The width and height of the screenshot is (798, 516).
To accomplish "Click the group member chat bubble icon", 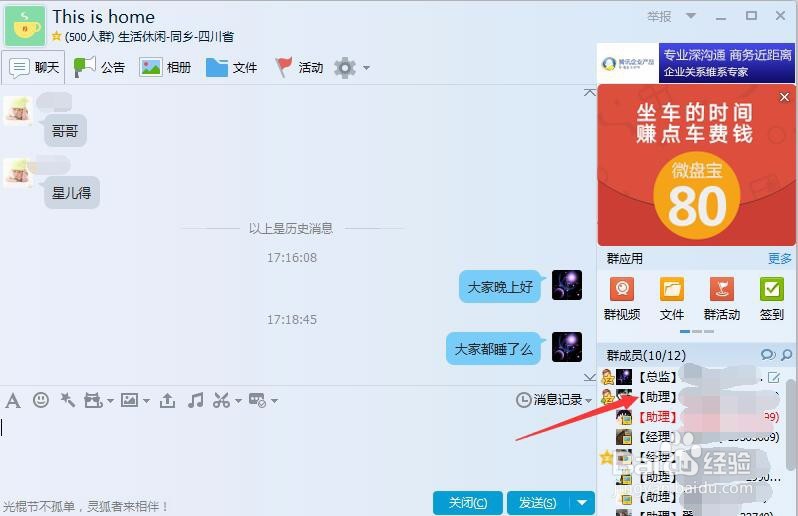I will click(x=768, y=355).
